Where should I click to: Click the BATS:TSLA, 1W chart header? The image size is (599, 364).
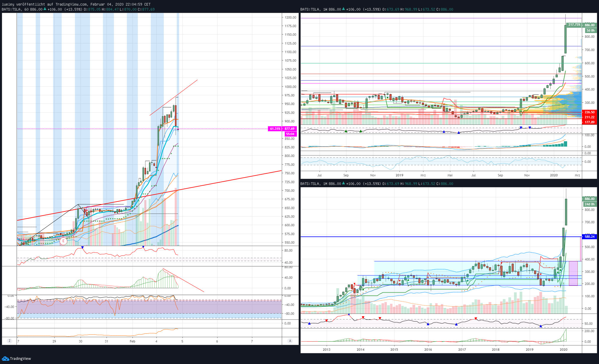(x=314, y=9)
